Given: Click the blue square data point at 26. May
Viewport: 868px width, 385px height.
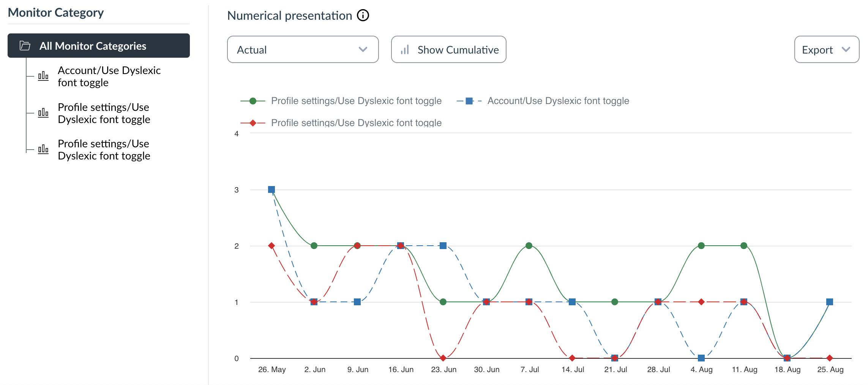Looking at the screenshot, I should (271, 189).
